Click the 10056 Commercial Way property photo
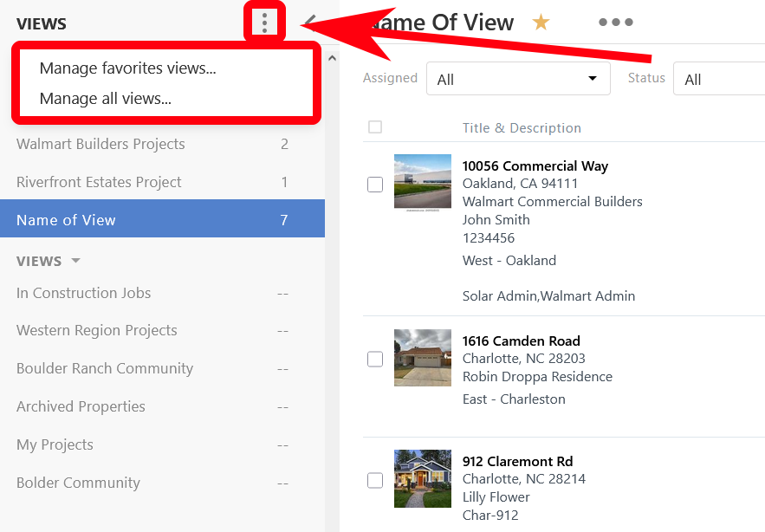 coord(422,183)
